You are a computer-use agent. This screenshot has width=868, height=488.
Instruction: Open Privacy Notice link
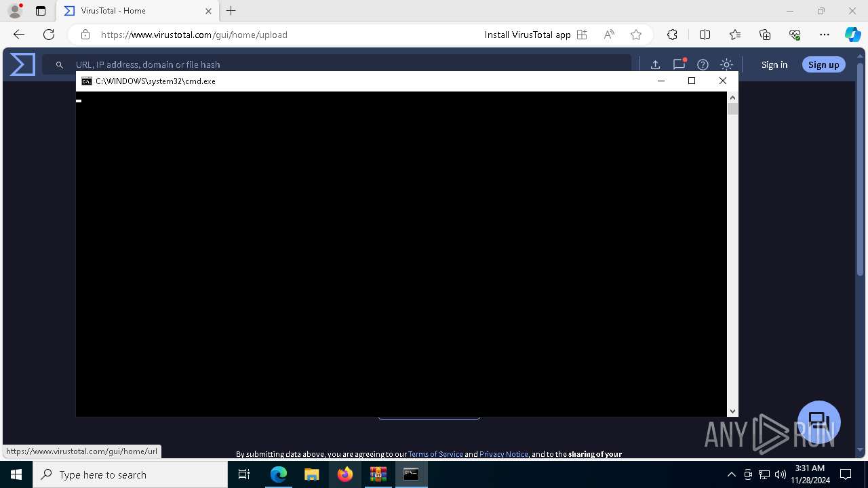coord(504,454)
